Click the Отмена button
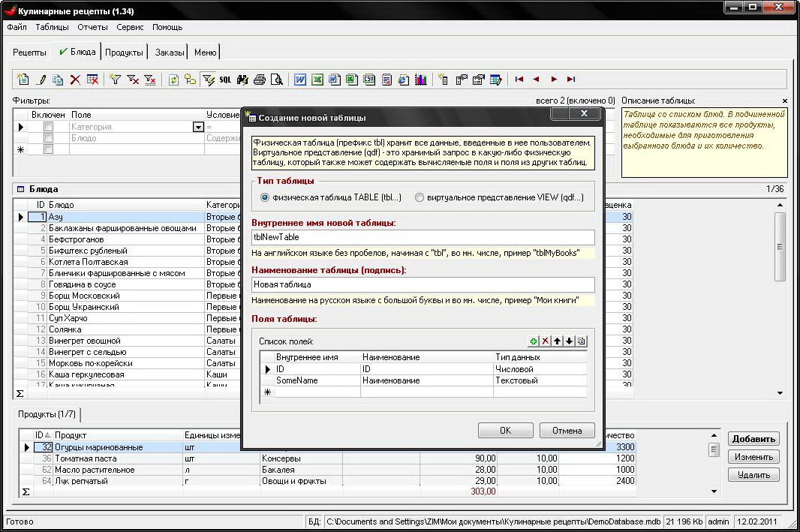Image resolution: width=800 pixels, height=532 pixels. [567, 431]
